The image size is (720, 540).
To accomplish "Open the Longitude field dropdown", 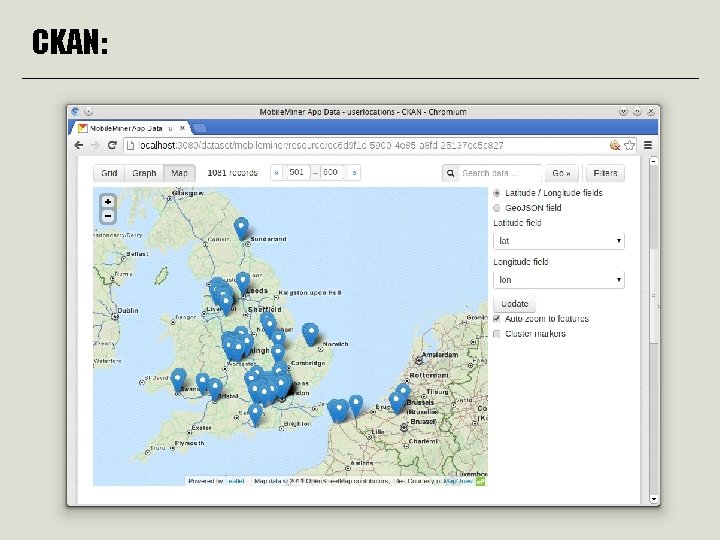I will click(559, 281).
